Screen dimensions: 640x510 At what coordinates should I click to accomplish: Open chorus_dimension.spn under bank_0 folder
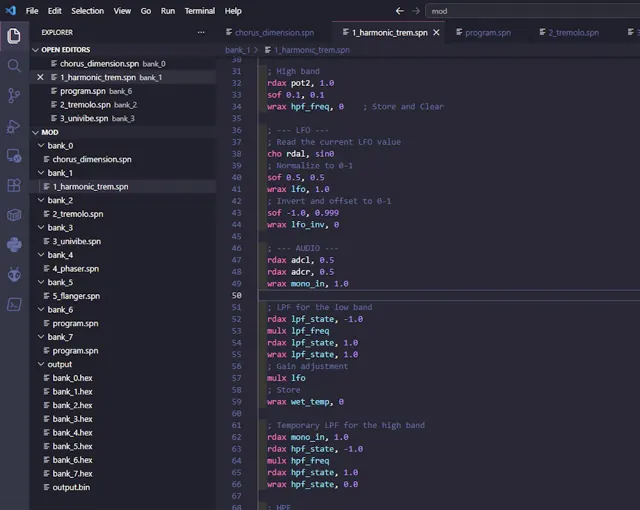coord(122,160)
